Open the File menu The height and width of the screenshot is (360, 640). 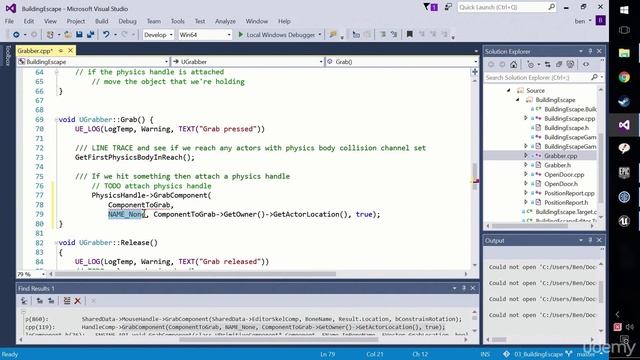[x=9, y=21]
